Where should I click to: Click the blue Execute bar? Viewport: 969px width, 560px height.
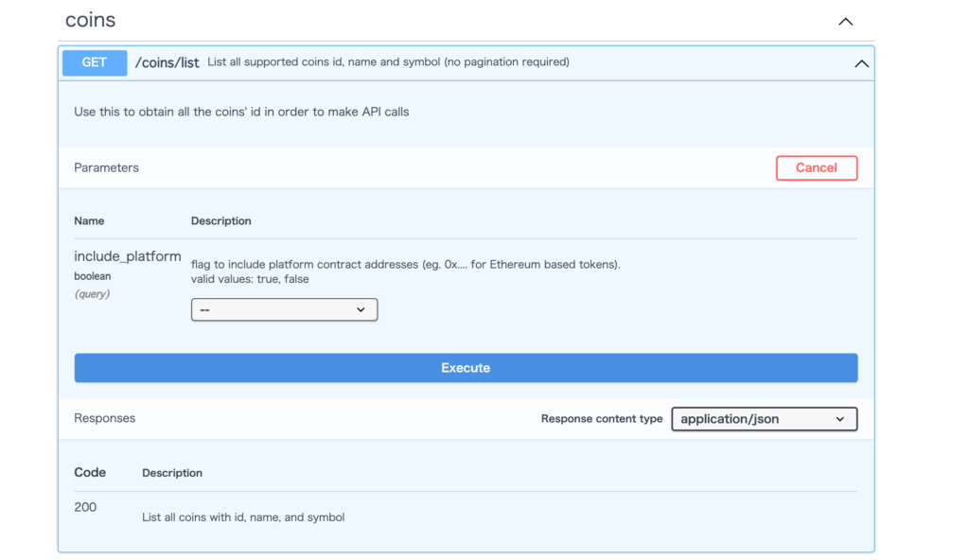click(x=466, y=367)
